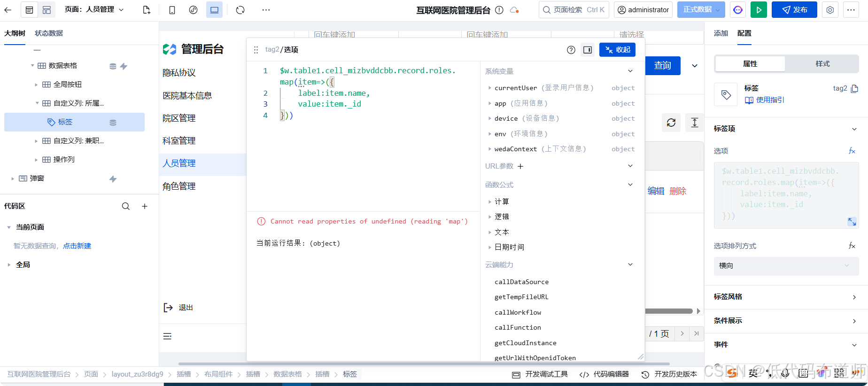Click the new page file icon
This screenshot has width=868, height=386.
point(147,10)
